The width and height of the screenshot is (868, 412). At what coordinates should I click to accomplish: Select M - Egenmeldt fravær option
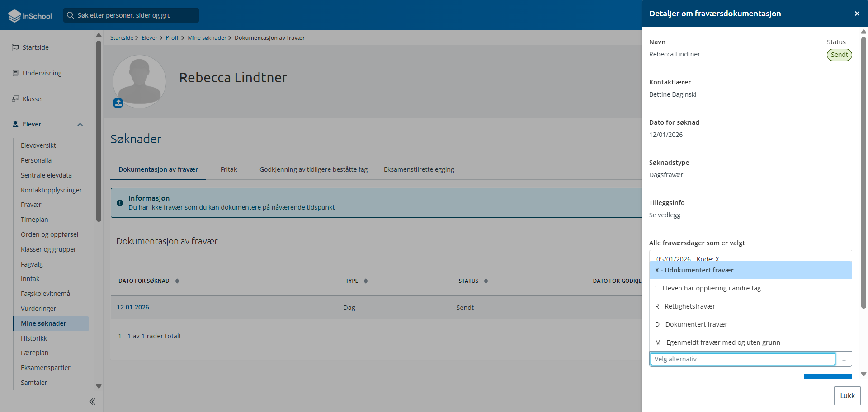point(750,342)
